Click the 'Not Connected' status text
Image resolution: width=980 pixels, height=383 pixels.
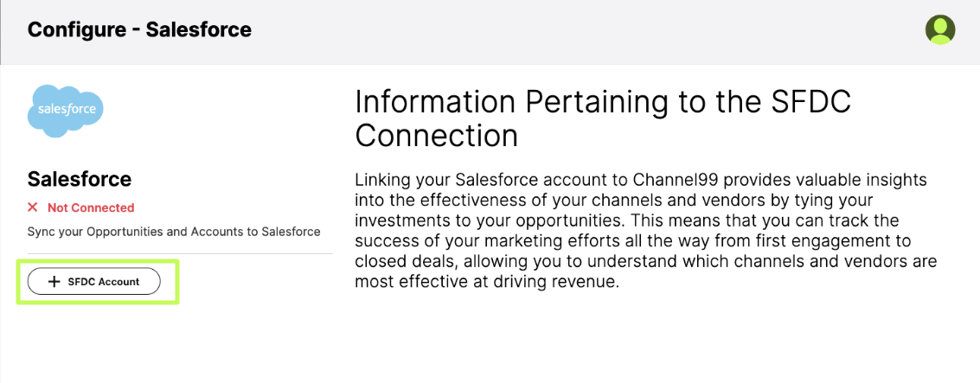click(91, 207)
